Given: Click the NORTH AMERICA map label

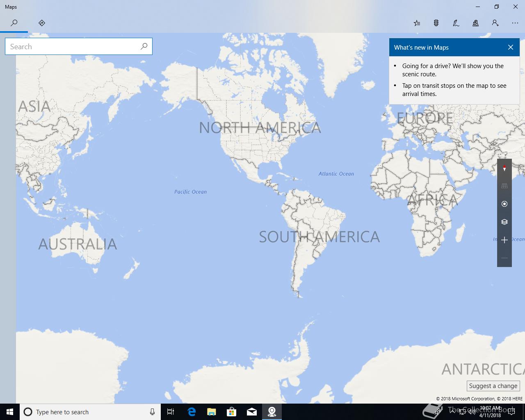Looking at the screenshot, I should tap(260, 128).
